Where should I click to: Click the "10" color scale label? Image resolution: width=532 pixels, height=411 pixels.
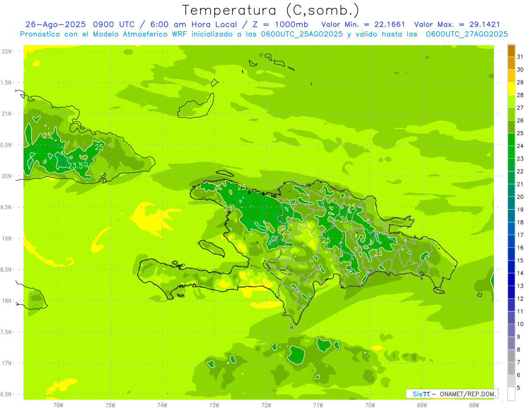tap(520, 324)
